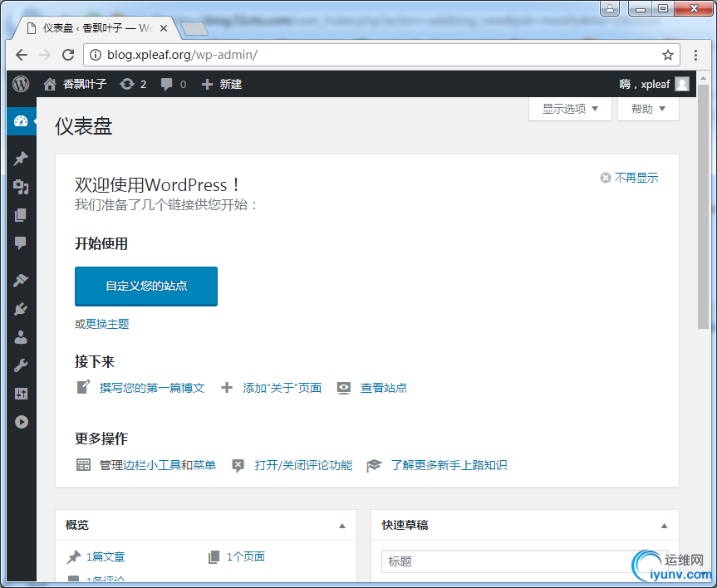Screen dimensions: 717x588
Task: Close the 仪表盘 browser tab
Action: (x=163, y=28)
